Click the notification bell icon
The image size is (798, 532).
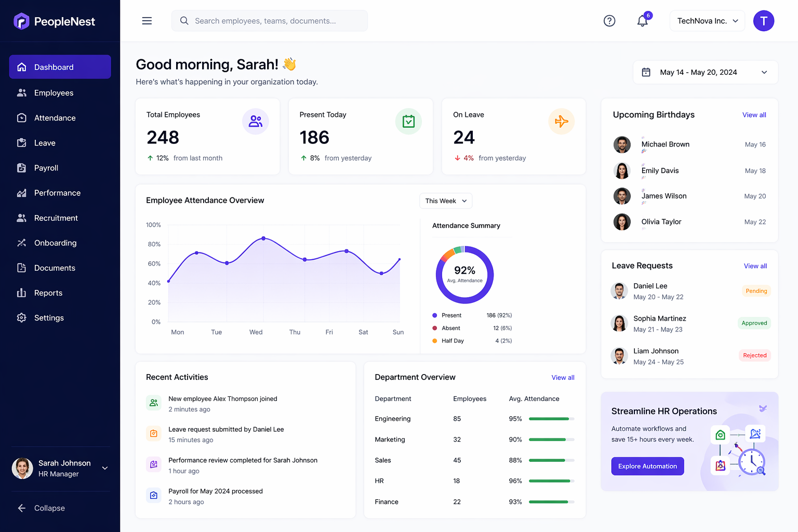tap(642, 21)
